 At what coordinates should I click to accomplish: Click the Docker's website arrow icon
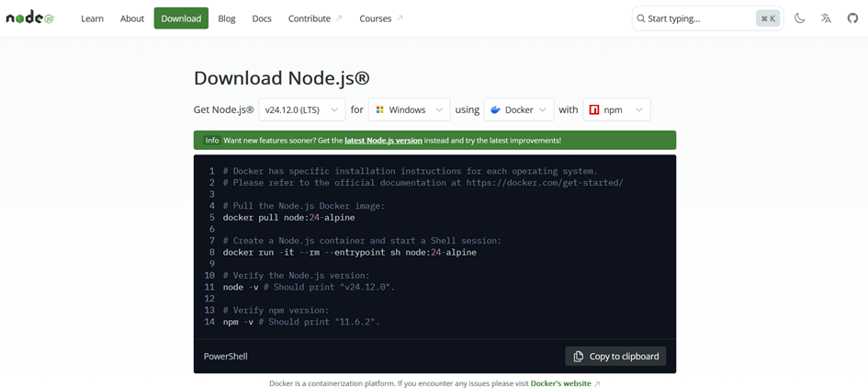(597, 383)
